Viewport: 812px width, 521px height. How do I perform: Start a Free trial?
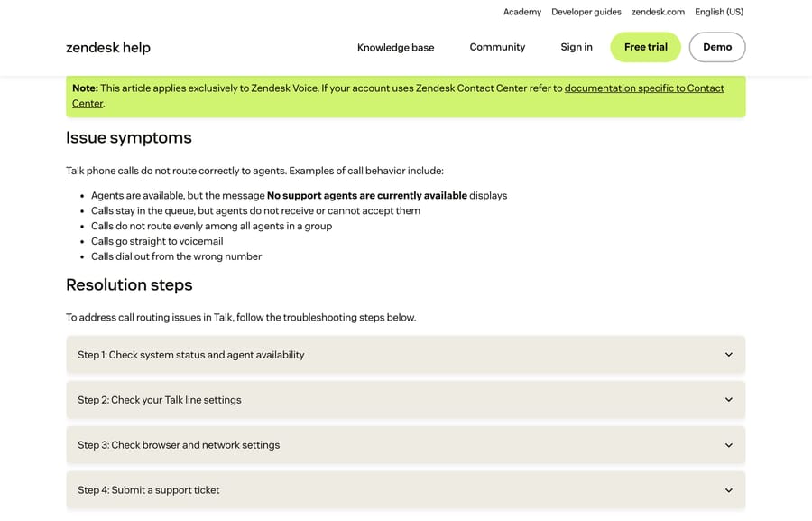tap(646, 47)
